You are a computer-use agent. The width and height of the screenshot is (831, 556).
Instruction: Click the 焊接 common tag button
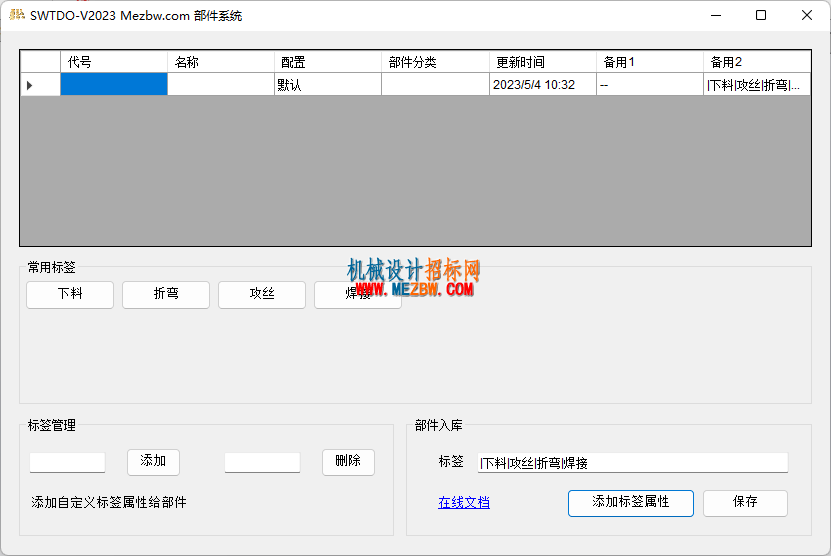(358, 295)
